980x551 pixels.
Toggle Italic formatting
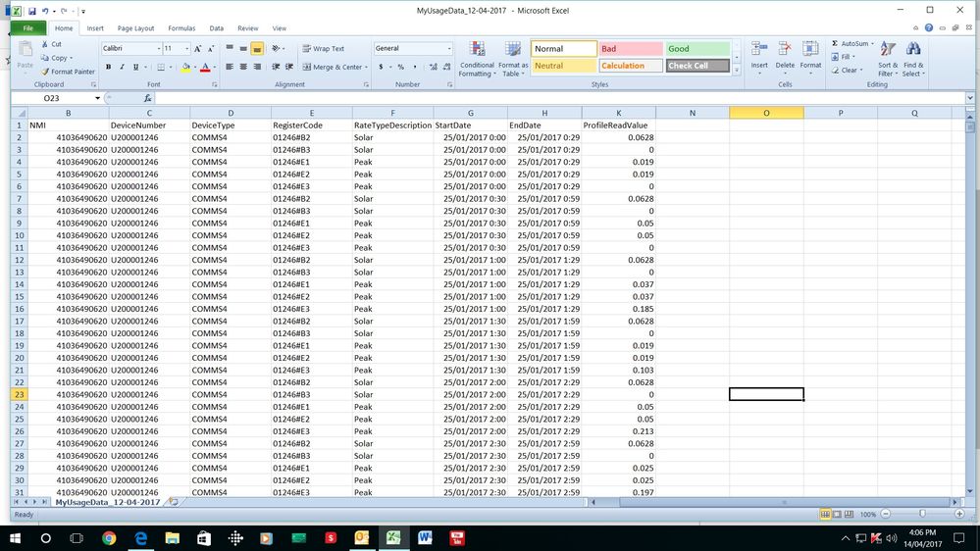pyautogui.click(x=122, y=67)
